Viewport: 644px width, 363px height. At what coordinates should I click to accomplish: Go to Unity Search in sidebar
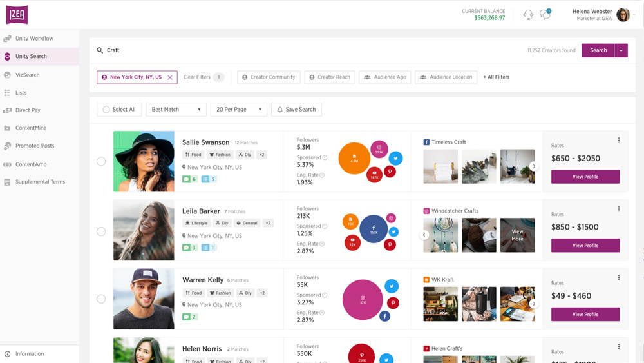[x=39, y=56]
